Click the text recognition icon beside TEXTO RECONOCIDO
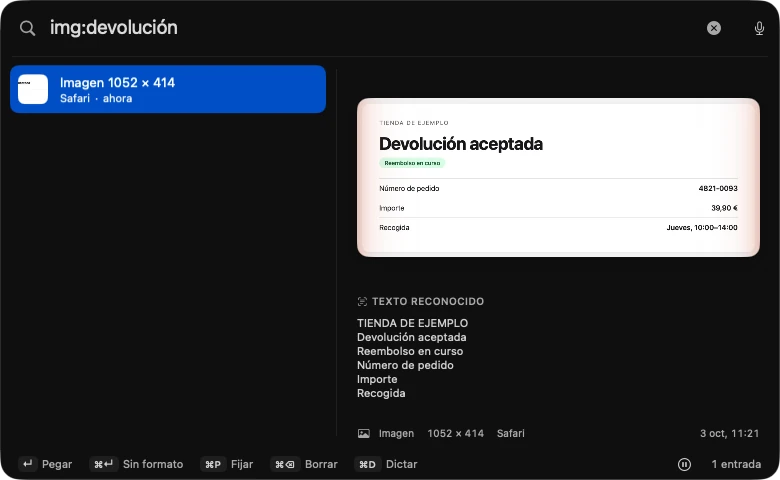 coord(362,301)
